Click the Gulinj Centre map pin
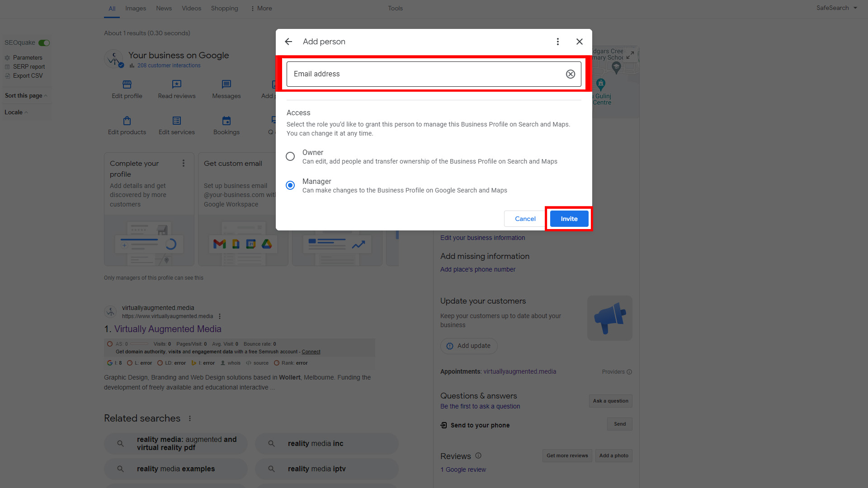 tap(601, 84)
